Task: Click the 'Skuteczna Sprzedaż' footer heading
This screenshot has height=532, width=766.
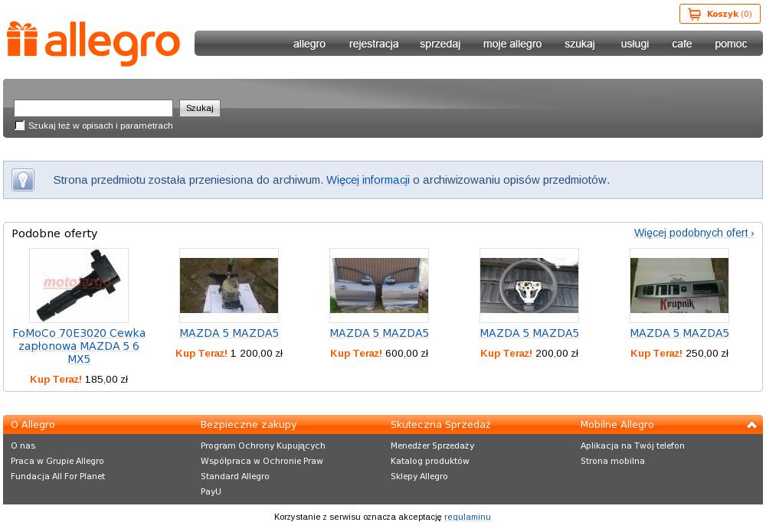Action: (x=440, y=425)
